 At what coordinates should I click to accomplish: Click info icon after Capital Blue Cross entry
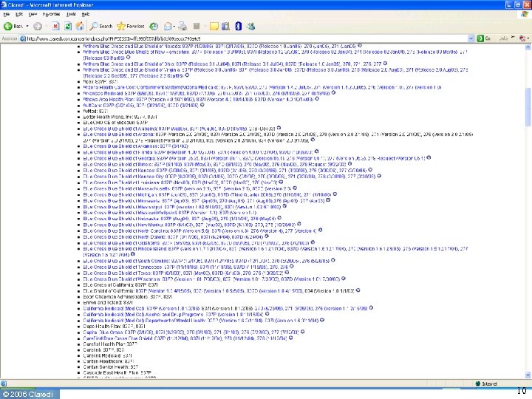[302, 332]
